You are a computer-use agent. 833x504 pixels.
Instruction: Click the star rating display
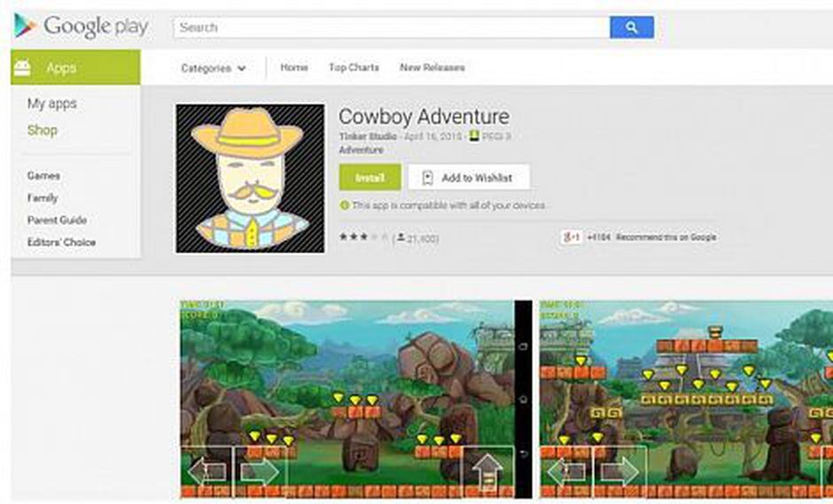tap(364, 236)
